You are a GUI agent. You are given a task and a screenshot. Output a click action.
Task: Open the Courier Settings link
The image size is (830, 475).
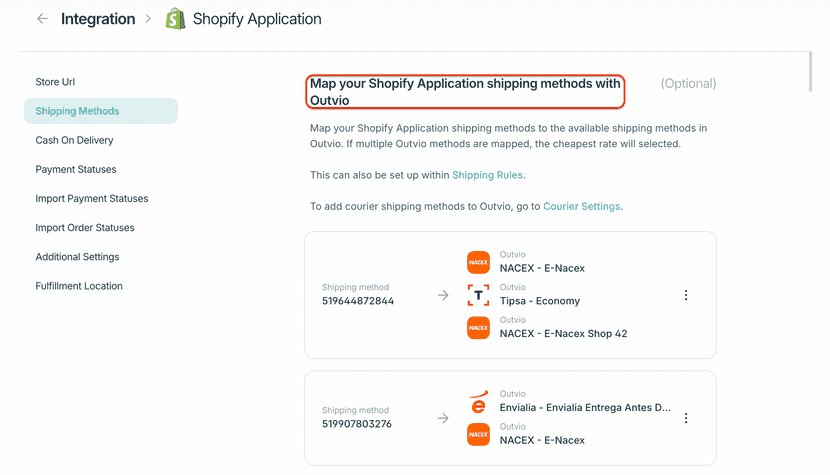[581, 207]
